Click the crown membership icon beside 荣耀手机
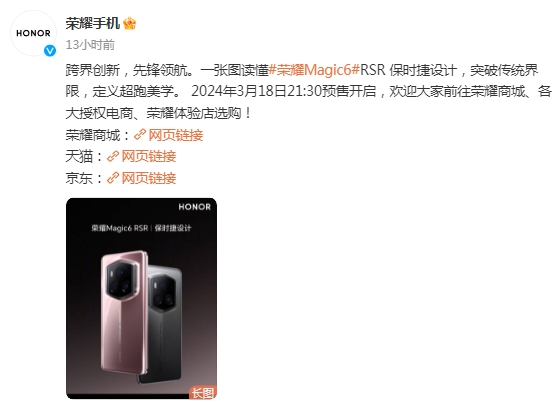Viewport: 559px width, 404px height. tap(129, 24)
